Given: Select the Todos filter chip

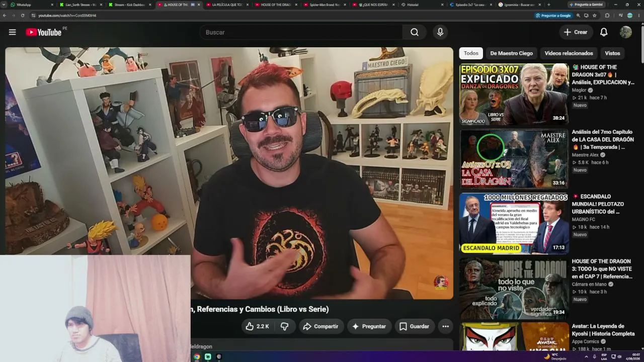Looking at the screenshot, I should pyautogui.click(x=471, y=53).
